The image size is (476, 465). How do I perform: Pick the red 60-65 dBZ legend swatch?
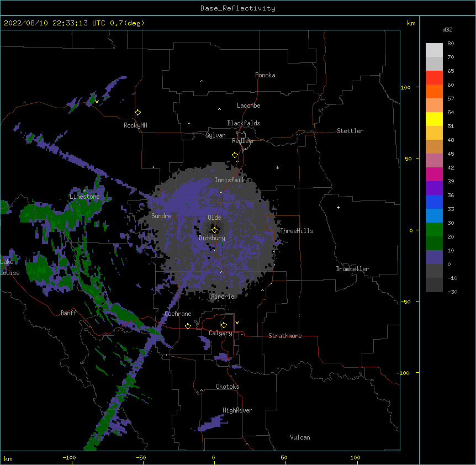[x=434, y=78]
